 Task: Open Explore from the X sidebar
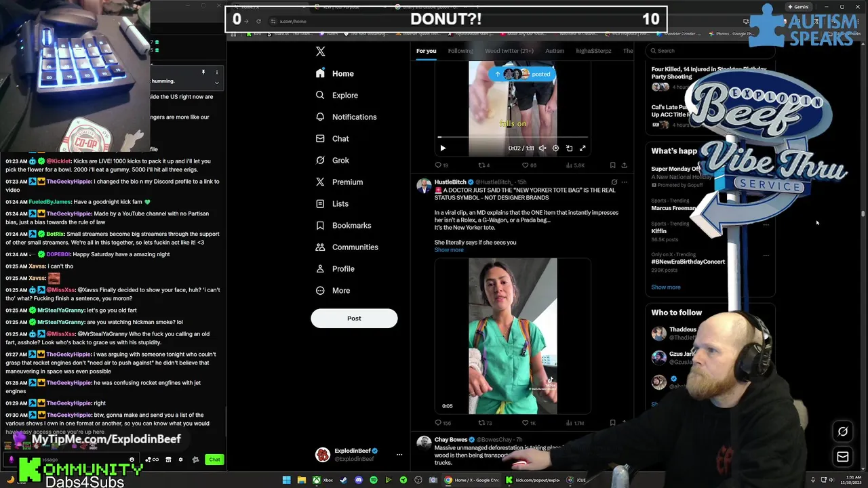(337, 95)
